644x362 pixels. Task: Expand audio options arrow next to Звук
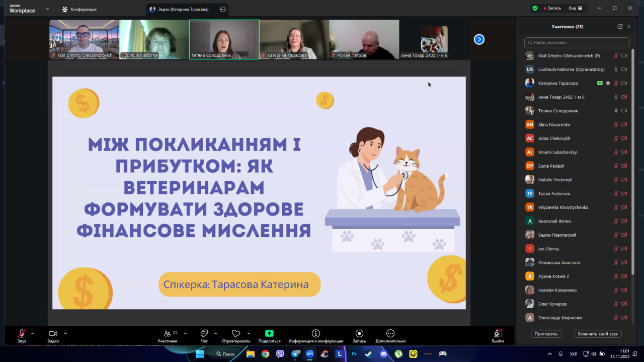click(33, 333)
